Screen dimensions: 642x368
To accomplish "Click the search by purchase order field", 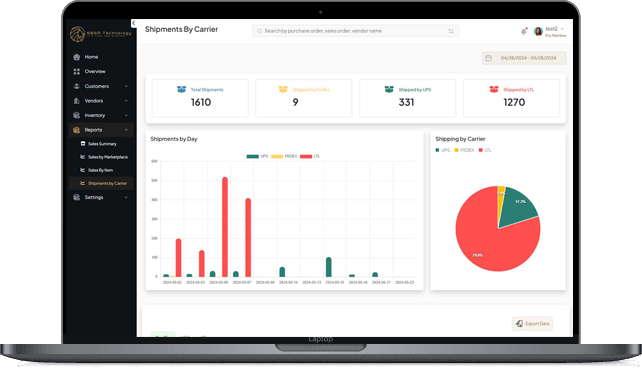I will (355, 31).
